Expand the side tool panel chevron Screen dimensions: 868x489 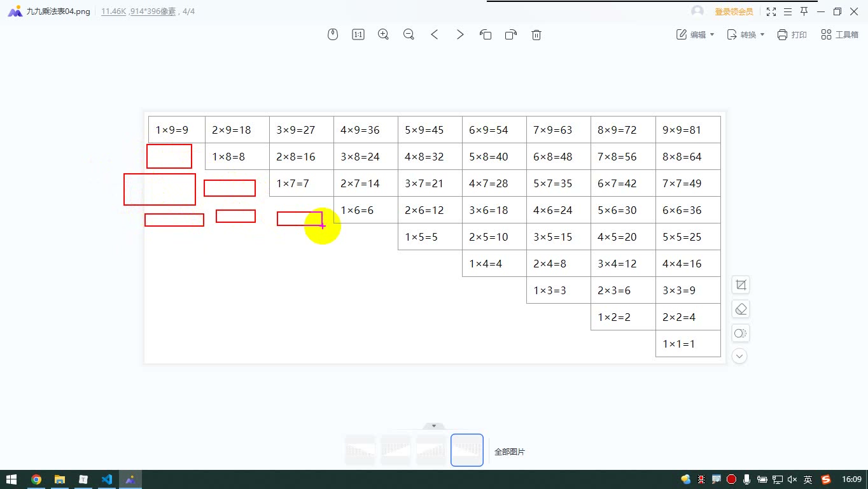[739, 356]
